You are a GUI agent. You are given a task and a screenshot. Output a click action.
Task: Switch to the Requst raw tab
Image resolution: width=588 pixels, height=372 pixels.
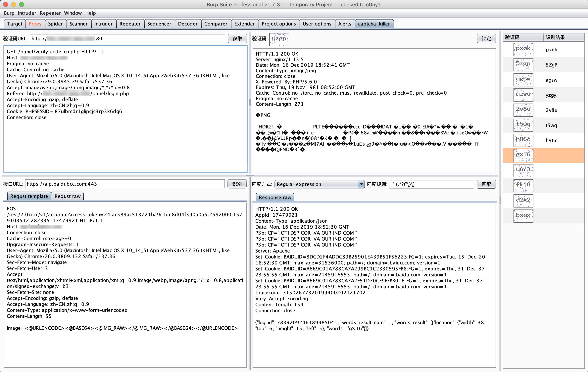[x=67, y=196]
